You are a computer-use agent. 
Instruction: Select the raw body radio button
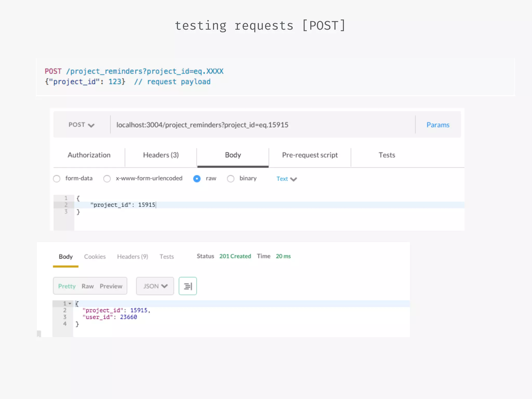(197, 179)
